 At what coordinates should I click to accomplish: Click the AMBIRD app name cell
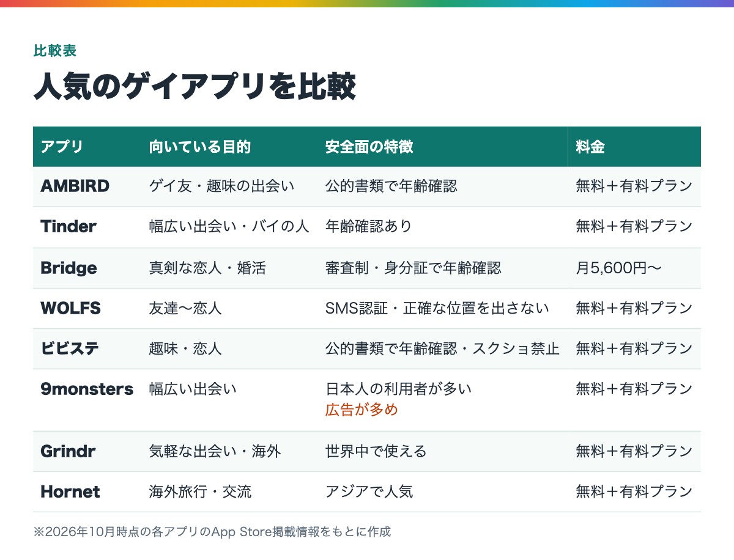(x=87, y=186)
